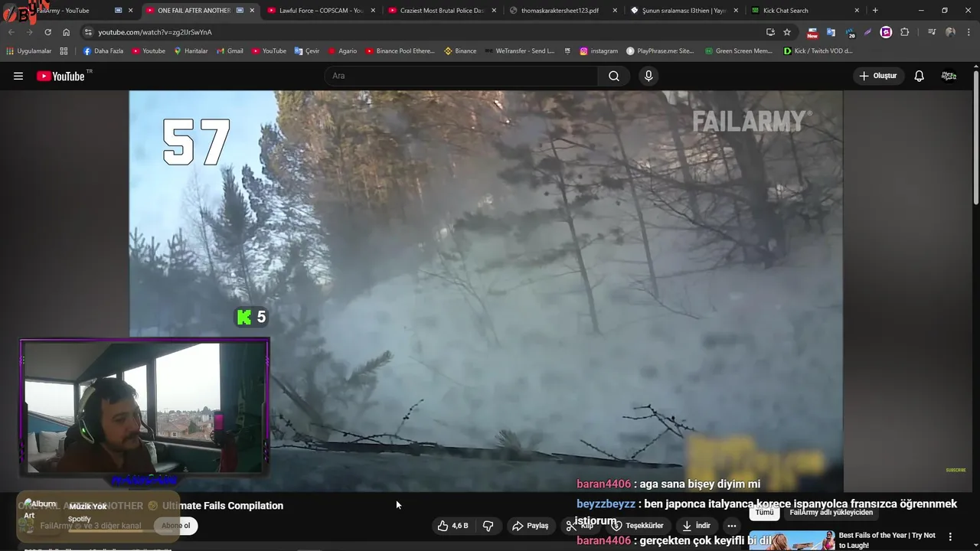This screenshot has height=551, width=980.
Task: Open the Gmail bookmark
Action: pyautogui.click(x=229, y=51)
